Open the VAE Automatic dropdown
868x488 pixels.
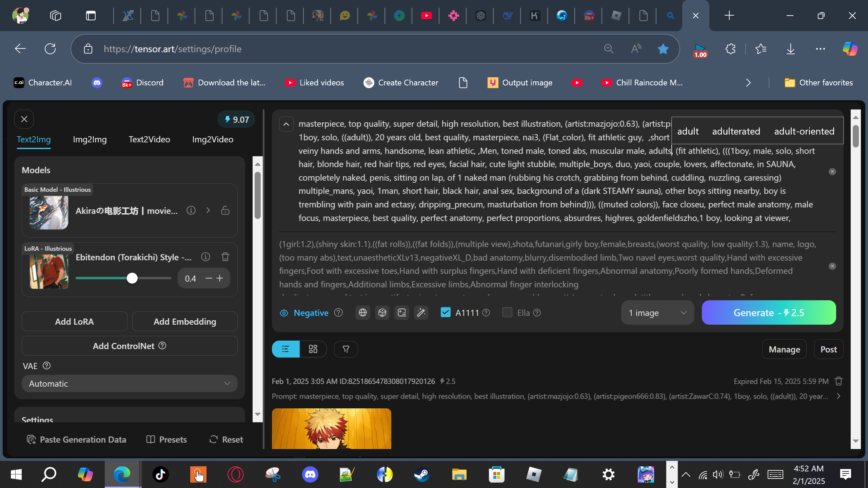(x=130, y=384)
